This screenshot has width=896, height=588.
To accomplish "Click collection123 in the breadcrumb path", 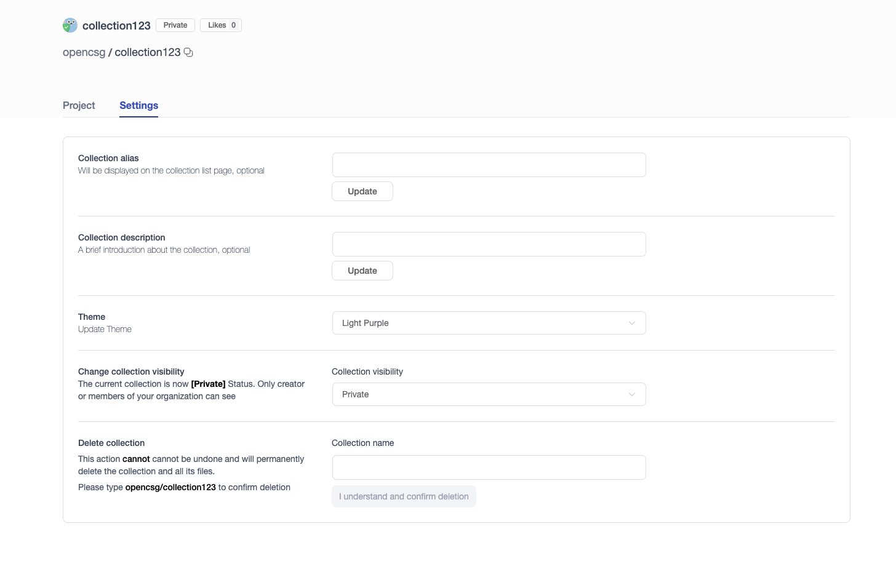I will pos(148,53).
